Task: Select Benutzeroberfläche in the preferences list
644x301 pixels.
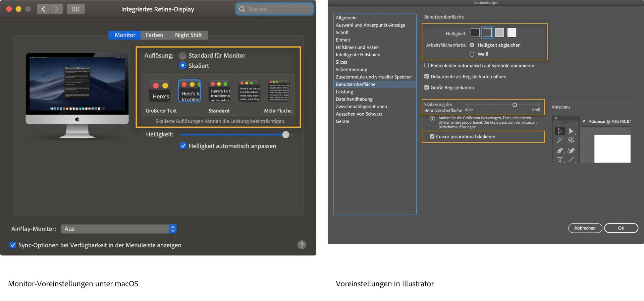Action: point(375,84)
